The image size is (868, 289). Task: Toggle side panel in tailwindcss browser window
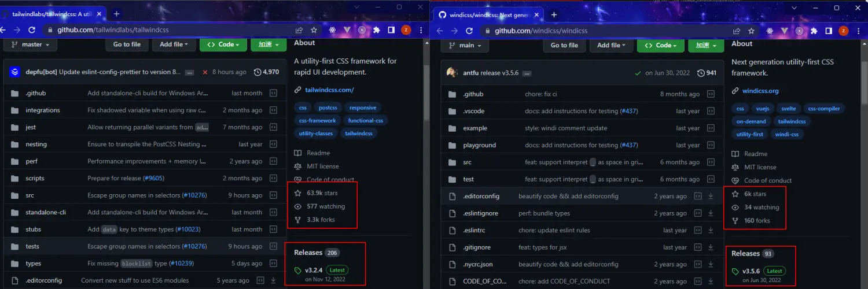pyautogui.click(x=391, y=30)
